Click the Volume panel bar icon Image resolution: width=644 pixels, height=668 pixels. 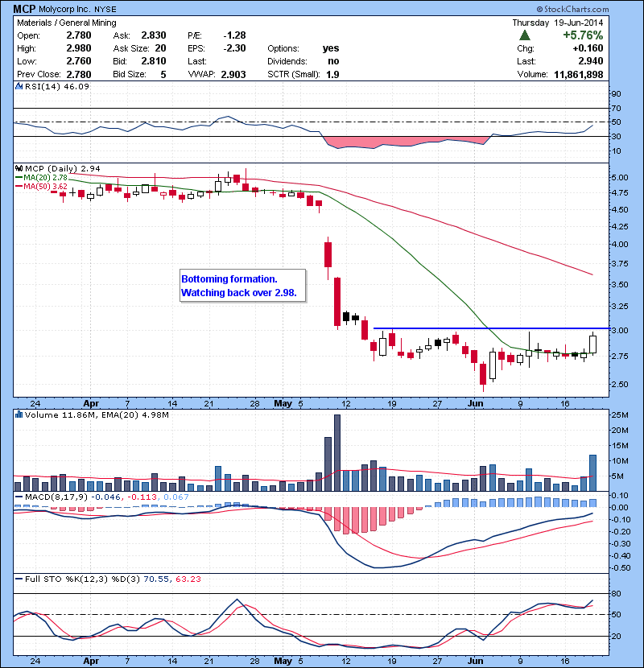(19, 414)
